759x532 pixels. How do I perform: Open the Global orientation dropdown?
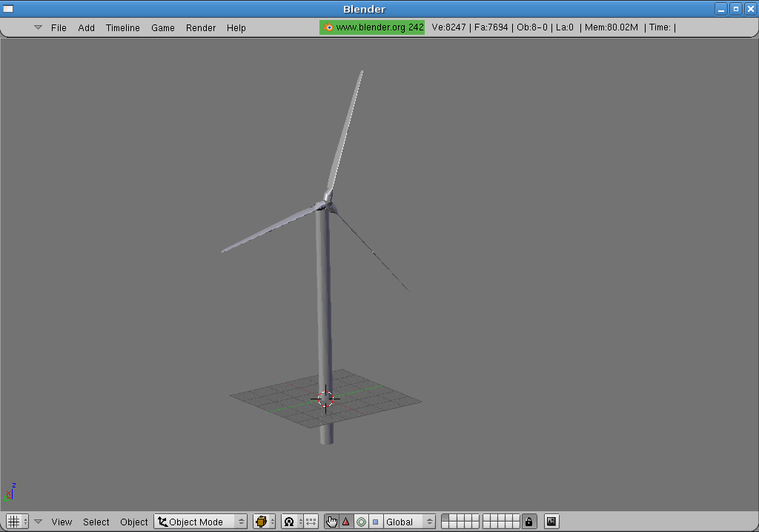[x=408, y=522]
